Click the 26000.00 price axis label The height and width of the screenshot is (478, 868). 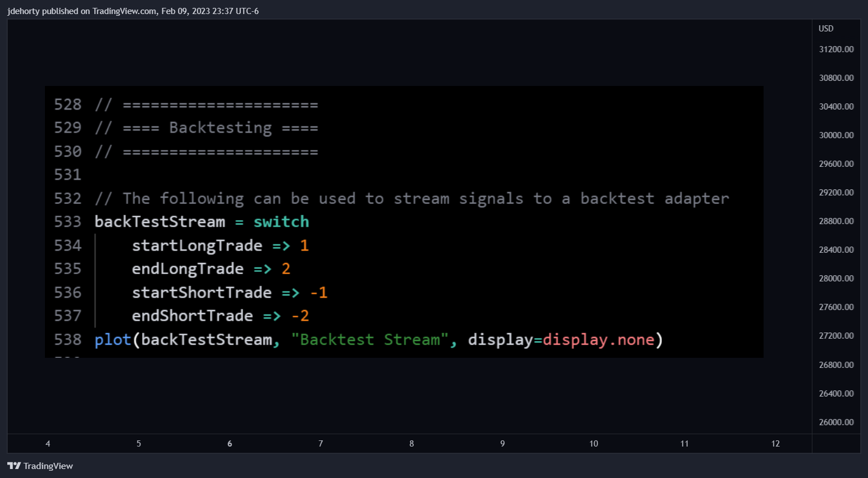click(x=836, y=422)
